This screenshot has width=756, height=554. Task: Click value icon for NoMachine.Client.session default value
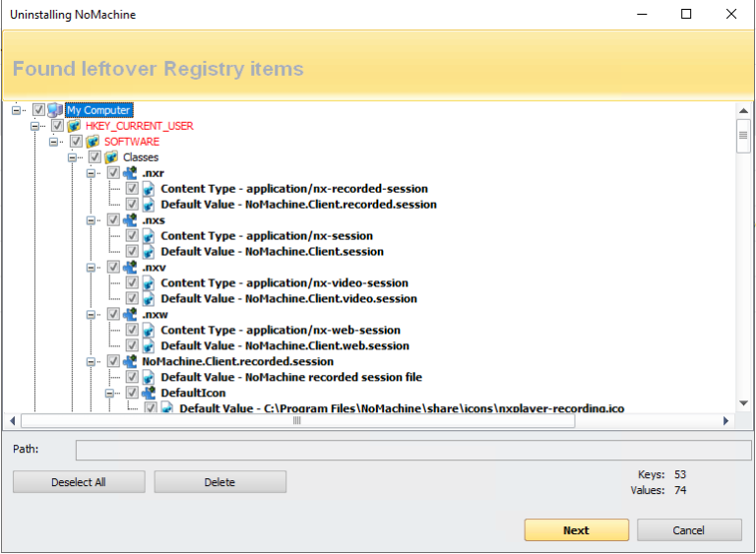149,252
